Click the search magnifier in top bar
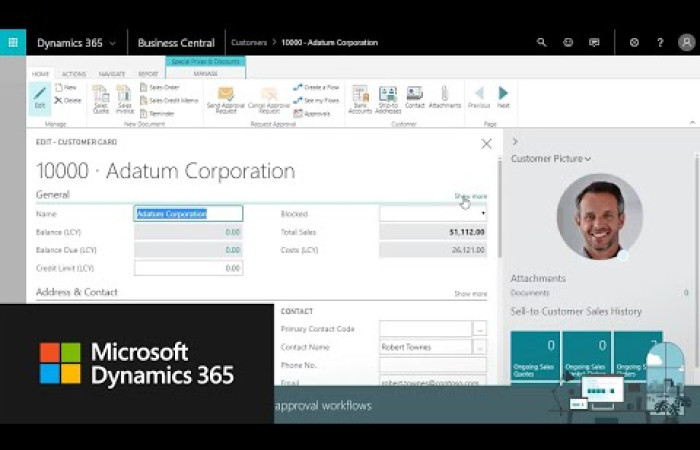This screenshot has height=450, width=700. click(x=542, y=43)
